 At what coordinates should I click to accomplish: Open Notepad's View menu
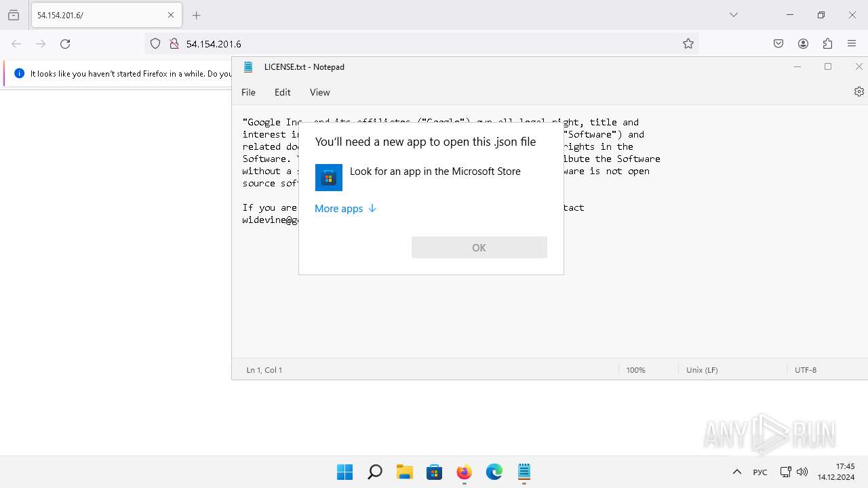tap(319, 92)
